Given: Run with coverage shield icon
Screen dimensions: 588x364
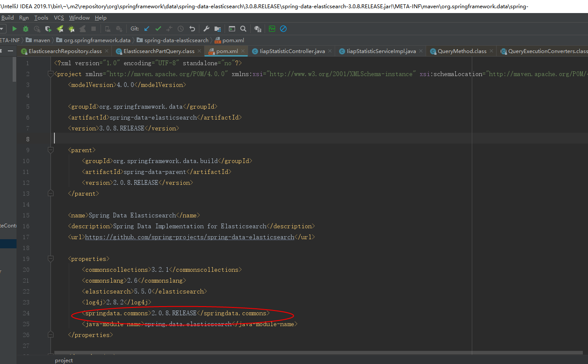Looking at the screenshot, I should coord(48,29).
